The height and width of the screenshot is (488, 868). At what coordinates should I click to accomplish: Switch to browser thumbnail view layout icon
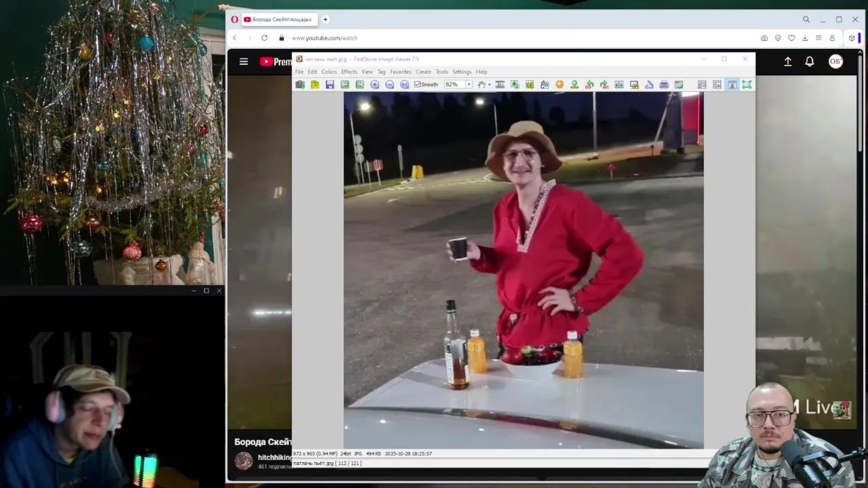point(702,85)
